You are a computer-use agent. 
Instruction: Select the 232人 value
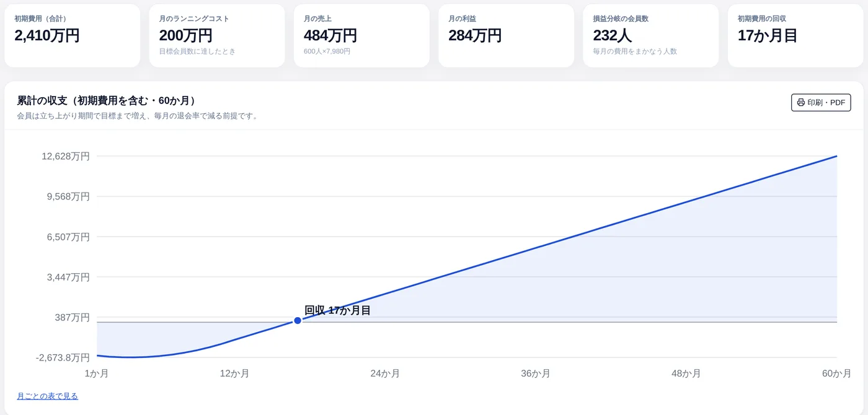coord(613,35)
